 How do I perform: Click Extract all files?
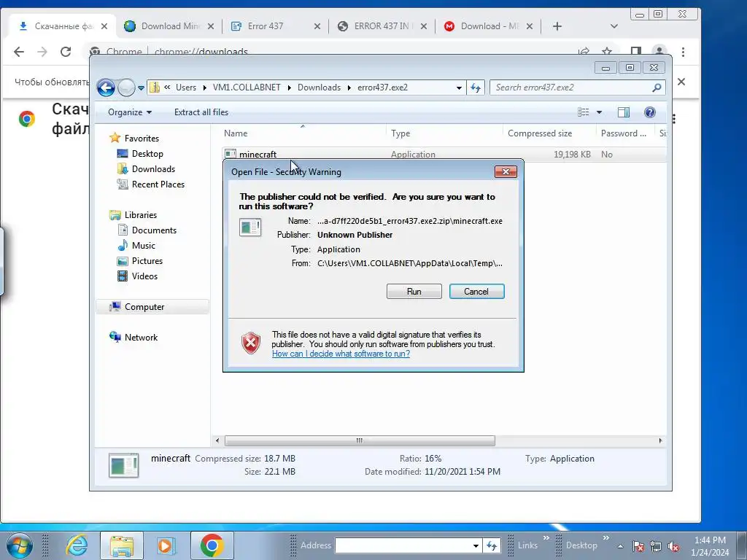point(201,112)
